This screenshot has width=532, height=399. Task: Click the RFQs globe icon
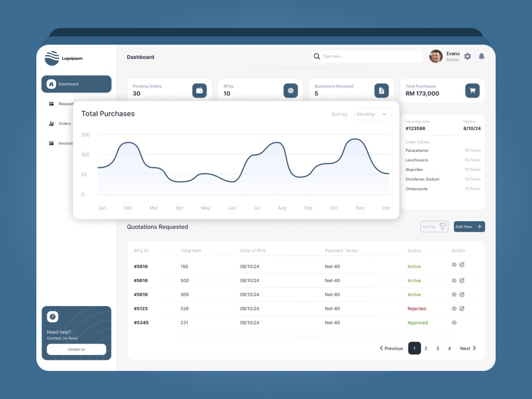(x=290, y=90)
